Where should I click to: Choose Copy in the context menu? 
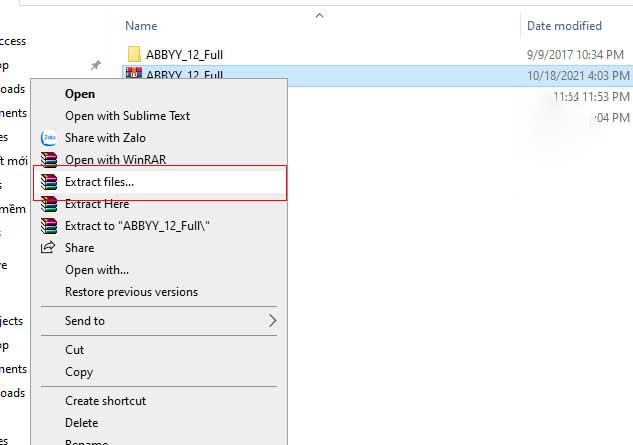point(79,372)
